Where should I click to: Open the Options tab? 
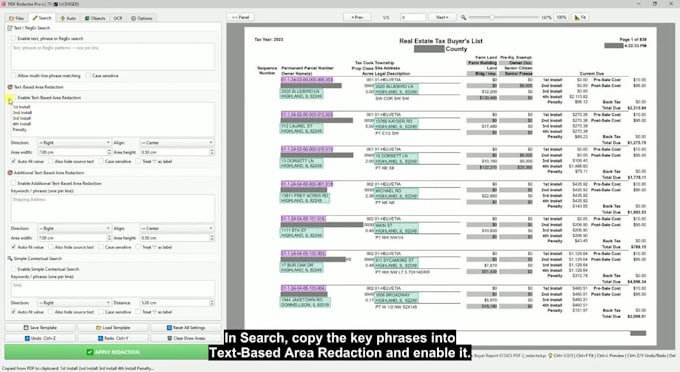coord(142,18)
